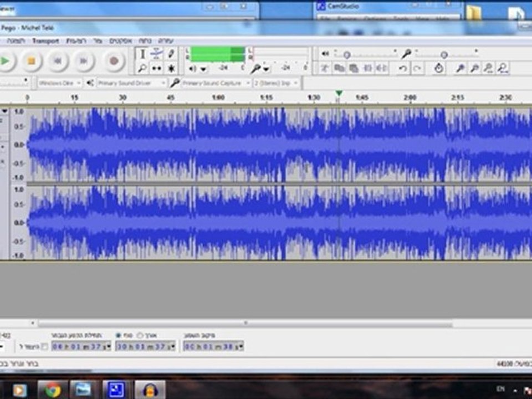Select the Draw pencil tool
This screenshot has height=399, width=532.
pyautogui.click(x=171, y=54)
